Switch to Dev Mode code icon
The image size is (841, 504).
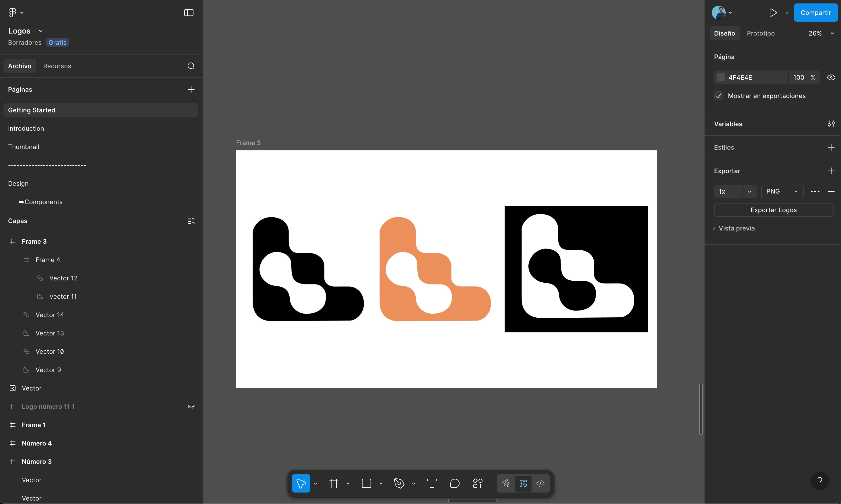pos(540,483)
